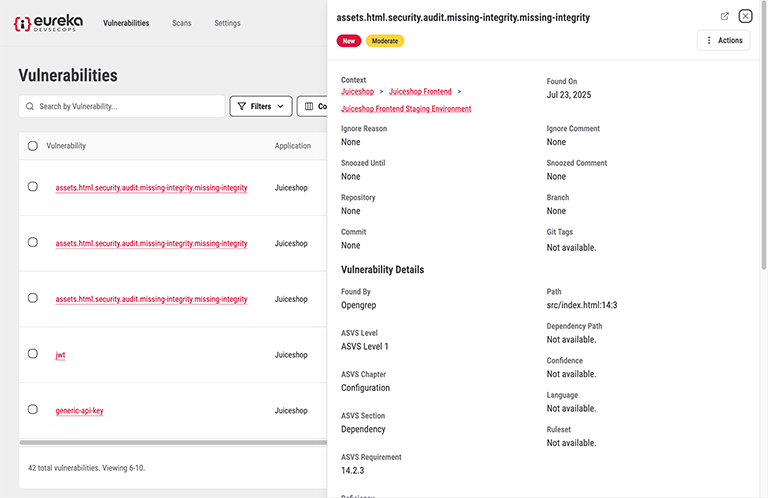Screen dimensions: 768x498
Task: Open the Actions menu
Action: (723, 40)
